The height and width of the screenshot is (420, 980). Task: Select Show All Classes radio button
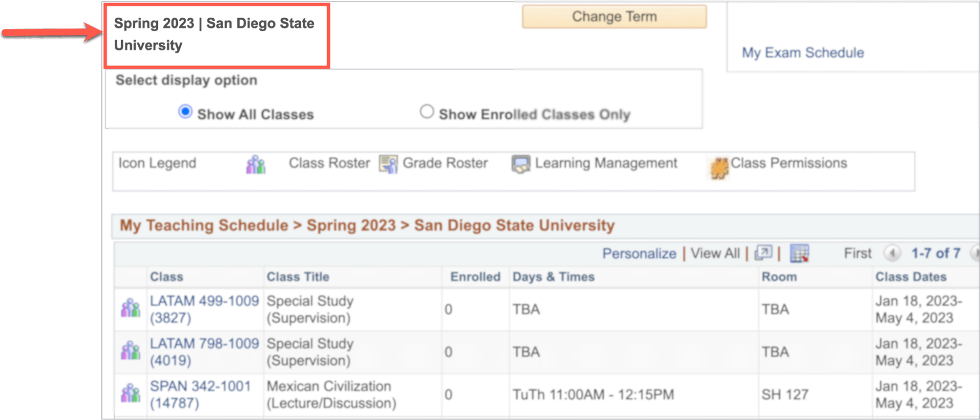185,112
